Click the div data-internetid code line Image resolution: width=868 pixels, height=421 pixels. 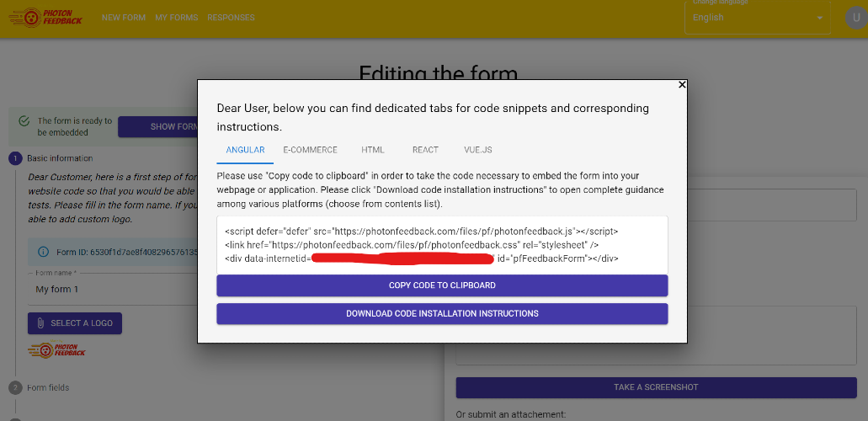421,258
